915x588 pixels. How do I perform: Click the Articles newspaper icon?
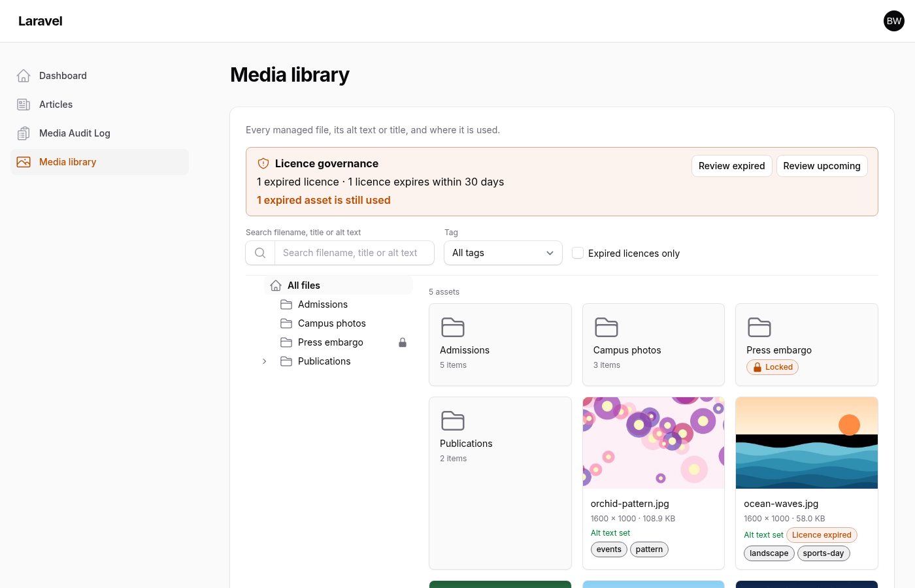(x=24, y=105)
